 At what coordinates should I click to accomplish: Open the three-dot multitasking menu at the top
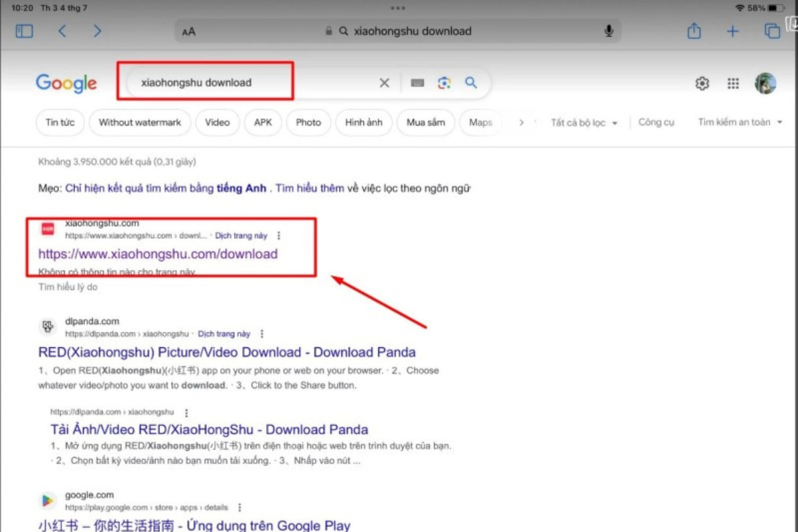[x=398, y=8]
